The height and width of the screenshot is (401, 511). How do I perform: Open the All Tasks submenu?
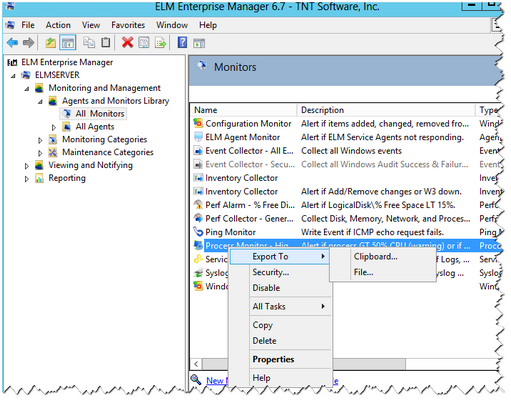290,306
